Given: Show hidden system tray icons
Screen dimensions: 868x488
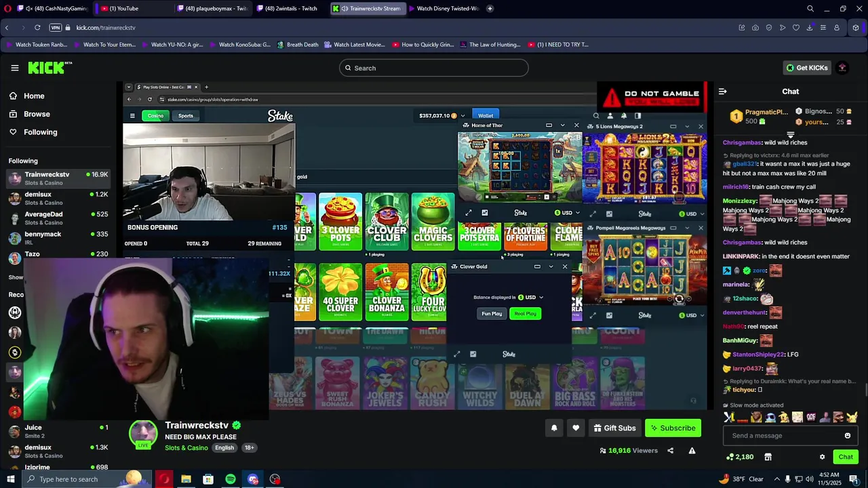Looking at the screenshot, I should (777, 479).
